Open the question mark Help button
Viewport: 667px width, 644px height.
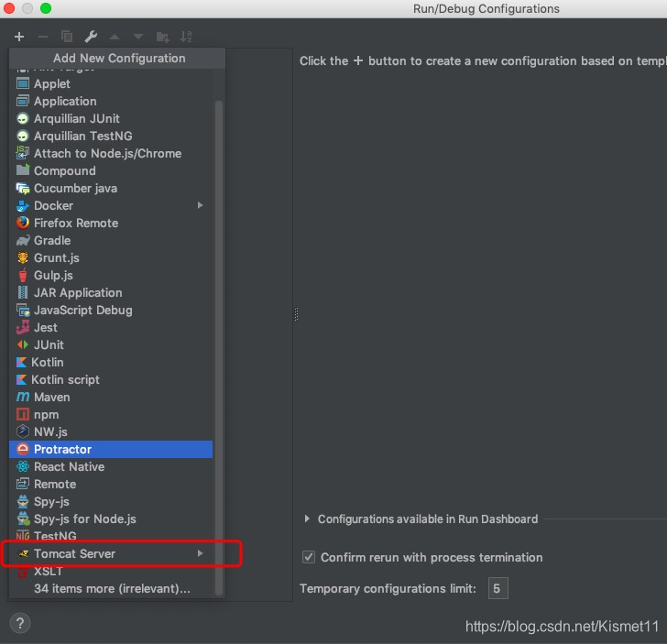pyautogui.click(x=20, y=624)
